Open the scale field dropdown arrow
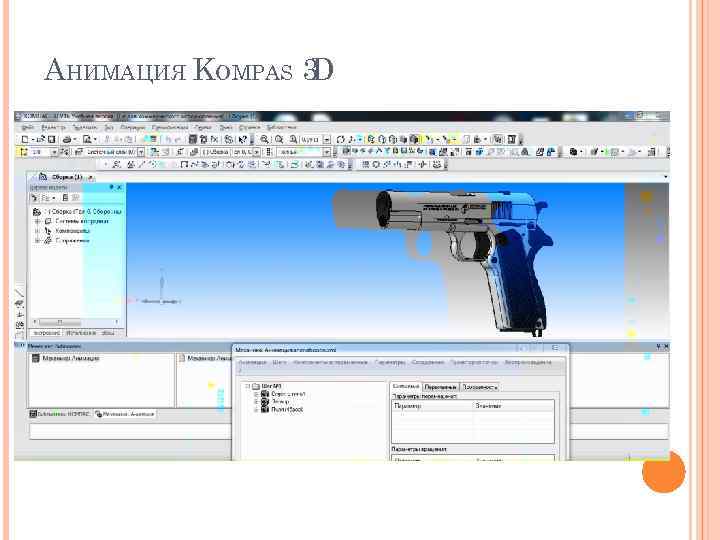720x540 pixels. [x=326, y=139]
